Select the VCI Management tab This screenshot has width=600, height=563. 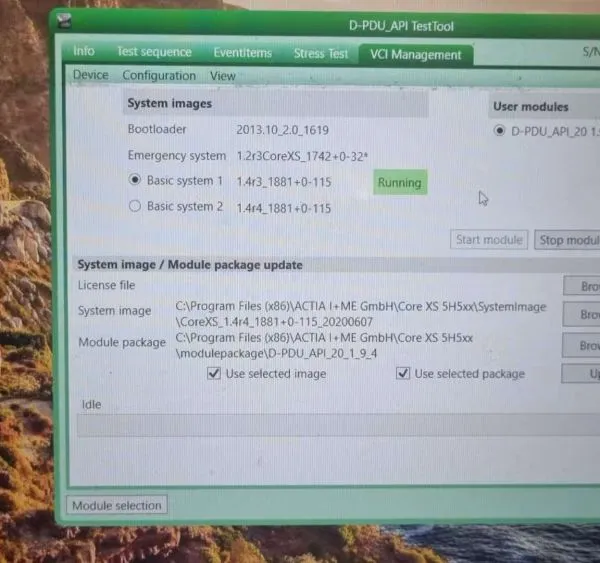coord(416,55)
